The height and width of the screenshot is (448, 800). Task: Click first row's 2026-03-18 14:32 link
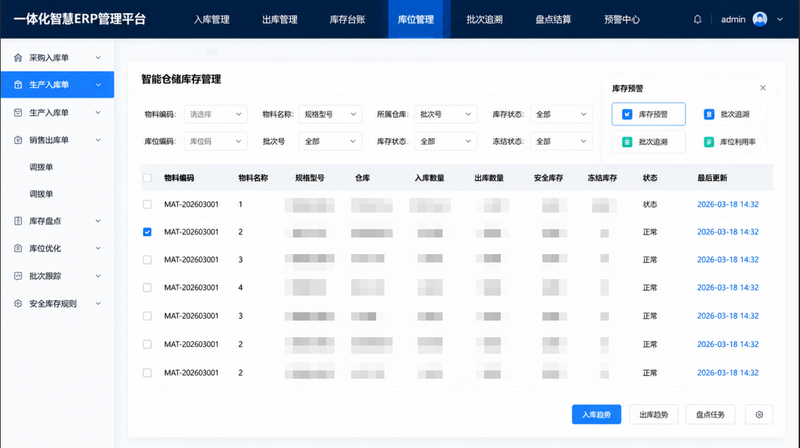[728, 204]
